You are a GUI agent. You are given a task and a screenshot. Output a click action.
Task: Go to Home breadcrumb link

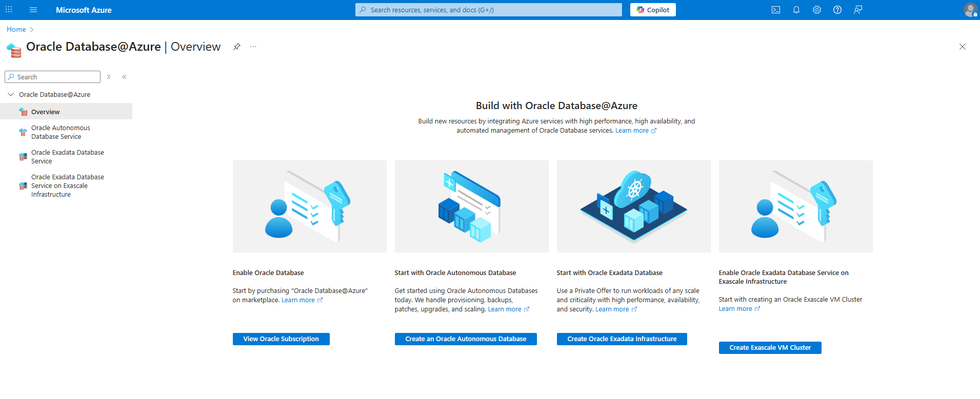16,30
